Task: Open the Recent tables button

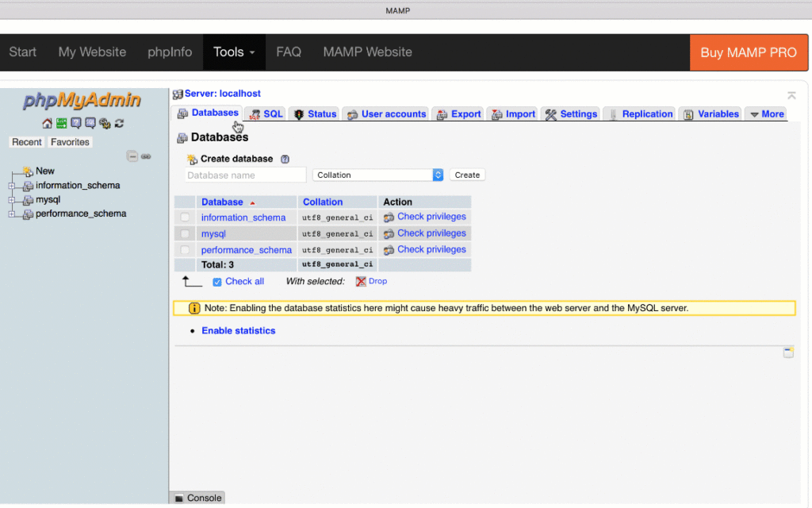Action: pos(26,142)
